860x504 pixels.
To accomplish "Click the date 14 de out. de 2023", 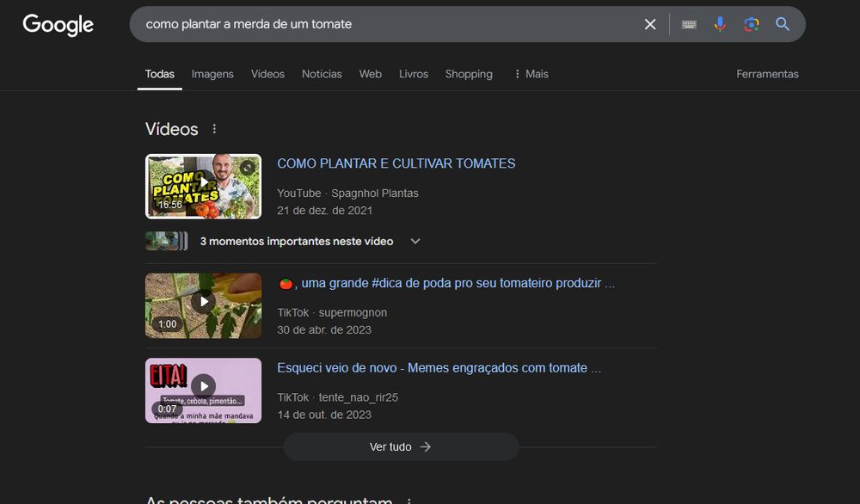I will (x=324, y=415).
